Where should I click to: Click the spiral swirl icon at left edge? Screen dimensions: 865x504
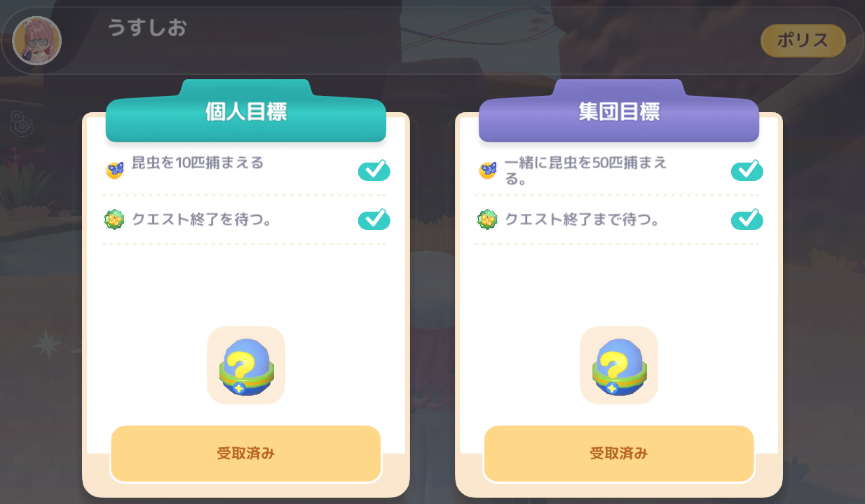(x=22, y=123)
